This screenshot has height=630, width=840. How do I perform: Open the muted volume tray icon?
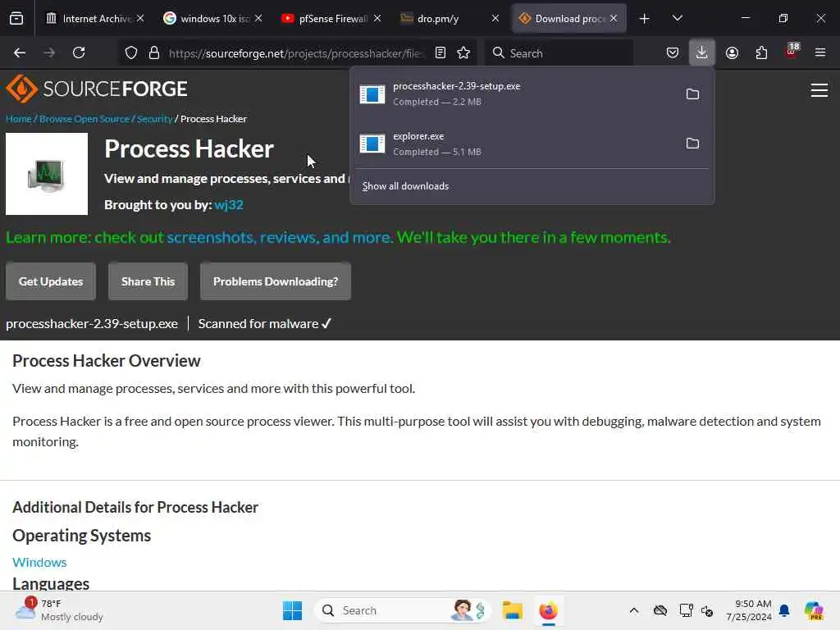pyautogui.click(x=707, y=610)
